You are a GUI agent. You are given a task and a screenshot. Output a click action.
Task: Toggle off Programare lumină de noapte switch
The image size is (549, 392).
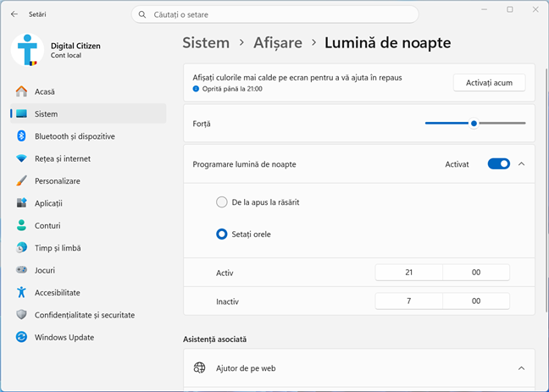pyautogui.click(x=498, y=163)
